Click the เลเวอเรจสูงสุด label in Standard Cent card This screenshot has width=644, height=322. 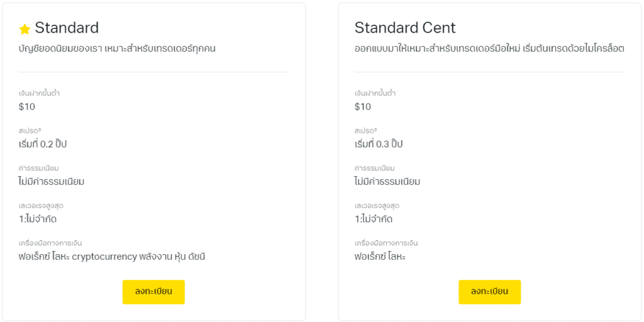(x=377, y=206)
